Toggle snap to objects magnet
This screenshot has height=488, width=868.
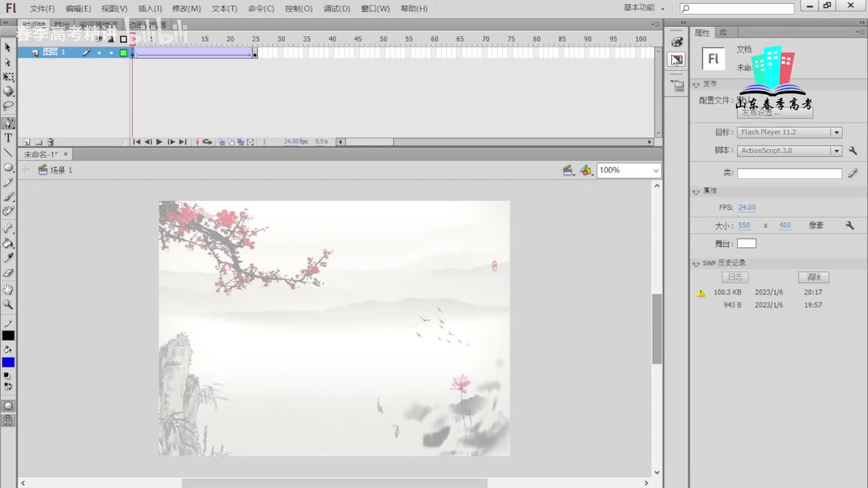point(8,420)
